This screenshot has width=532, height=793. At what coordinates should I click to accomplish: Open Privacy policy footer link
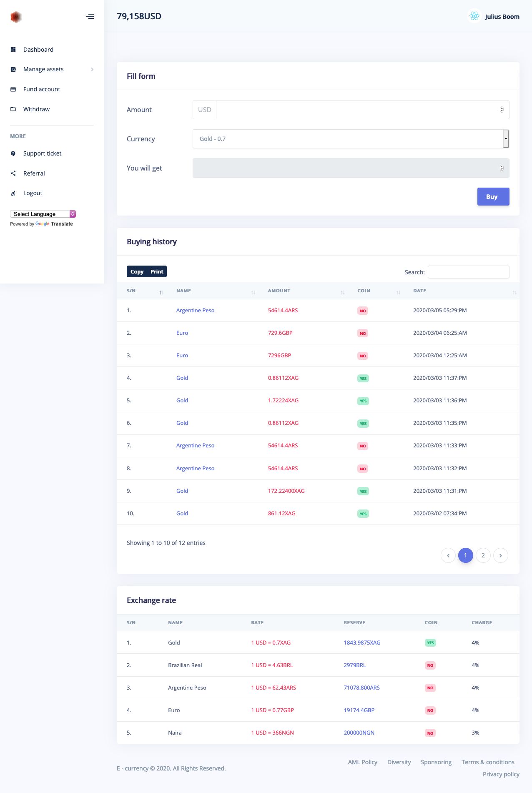[x=501, y=774]
